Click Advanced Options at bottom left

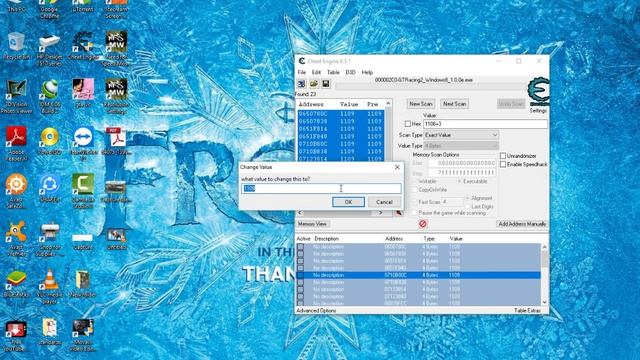point(316,311)
